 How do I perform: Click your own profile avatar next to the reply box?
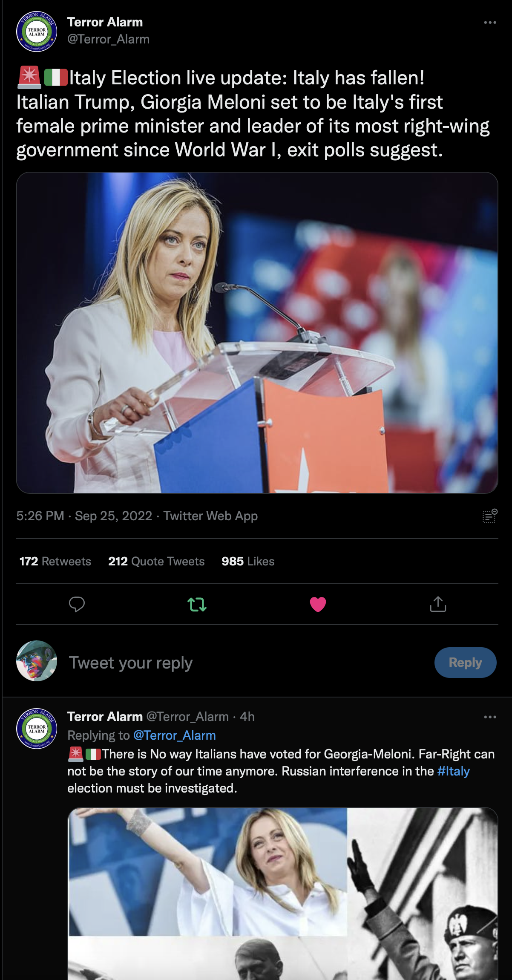coord(37,661)
